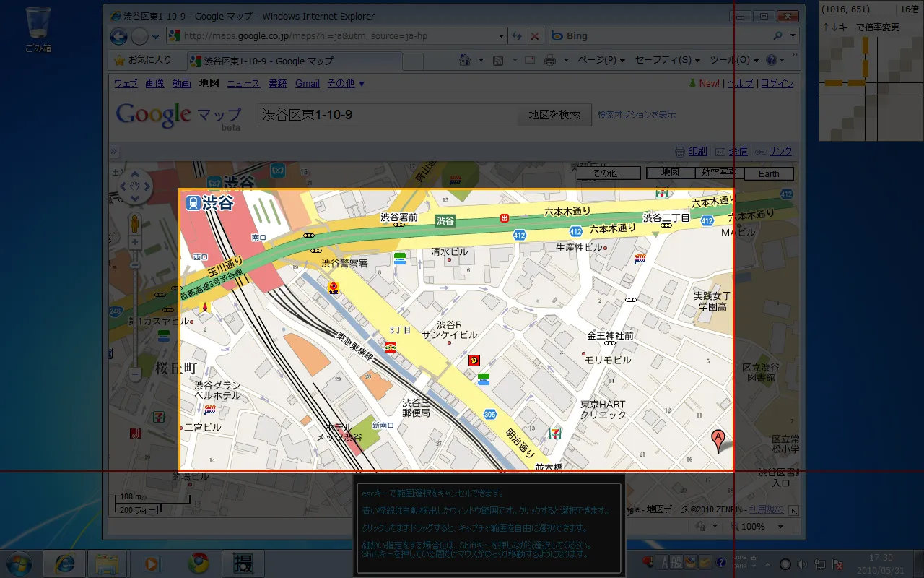Click the ヘルプ link
924x578 pixels.
point(740,83)
